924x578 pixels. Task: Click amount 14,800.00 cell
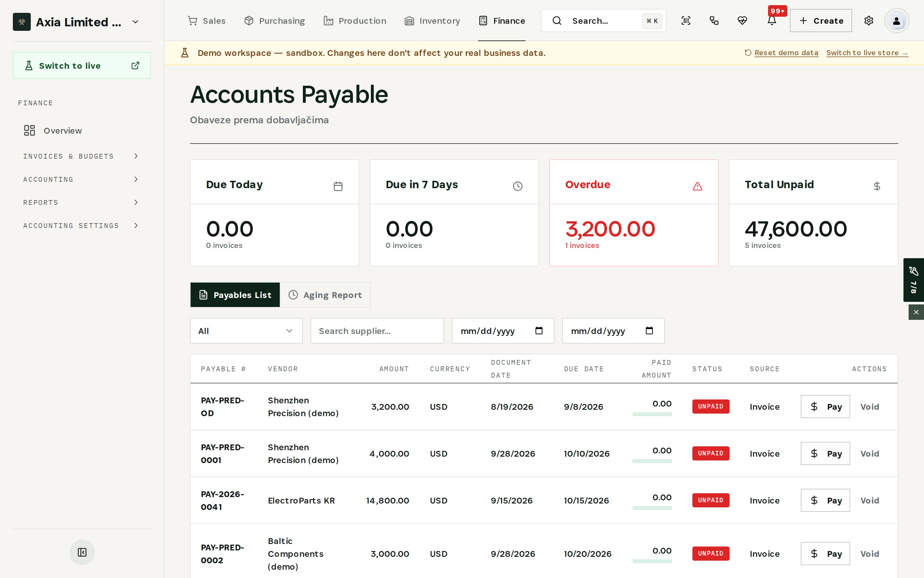(387, 500)
